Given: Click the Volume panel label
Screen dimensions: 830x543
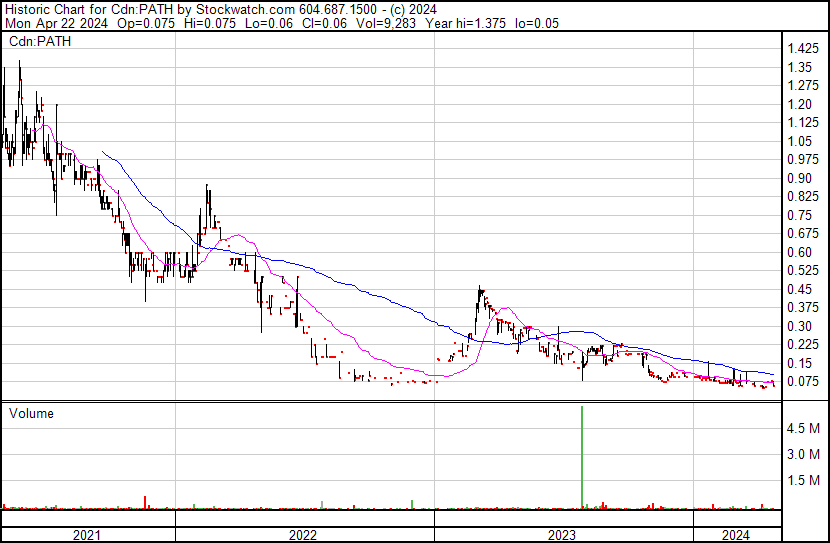Looking at the screenshot, I should (x=31, y=413).
